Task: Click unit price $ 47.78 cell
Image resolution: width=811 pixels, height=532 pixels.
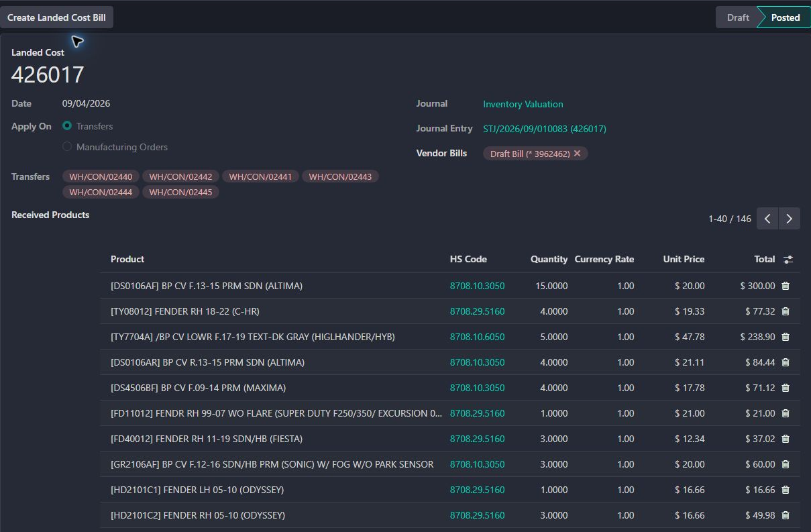Action: click(690, 337)
